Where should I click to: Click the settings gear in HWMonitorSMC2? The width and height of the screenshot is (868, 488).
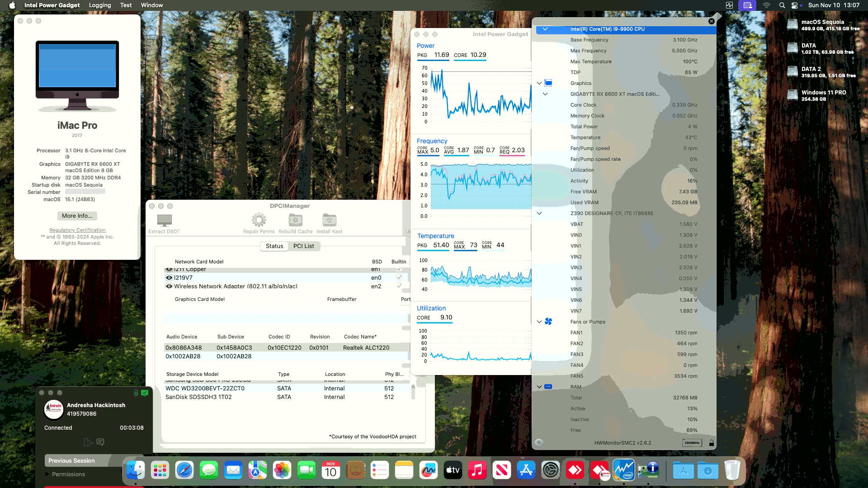(x=538, y=443)
